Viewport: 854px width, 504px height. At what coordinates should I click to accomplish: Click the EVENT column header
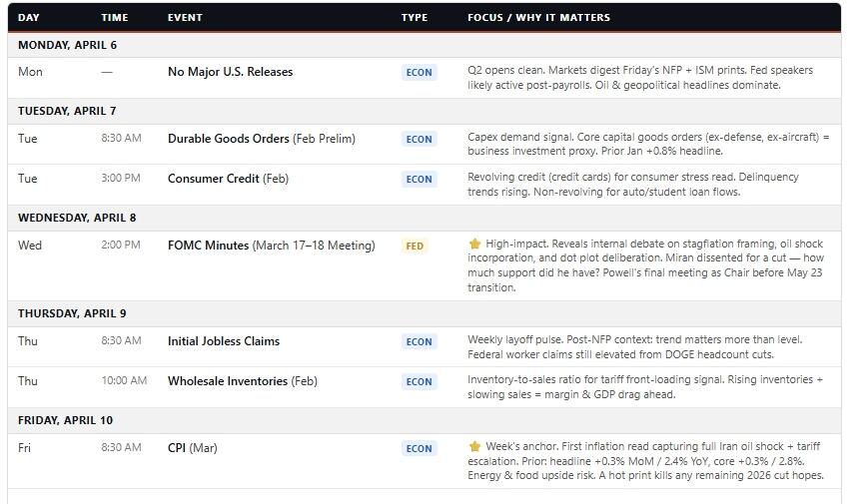185,17
